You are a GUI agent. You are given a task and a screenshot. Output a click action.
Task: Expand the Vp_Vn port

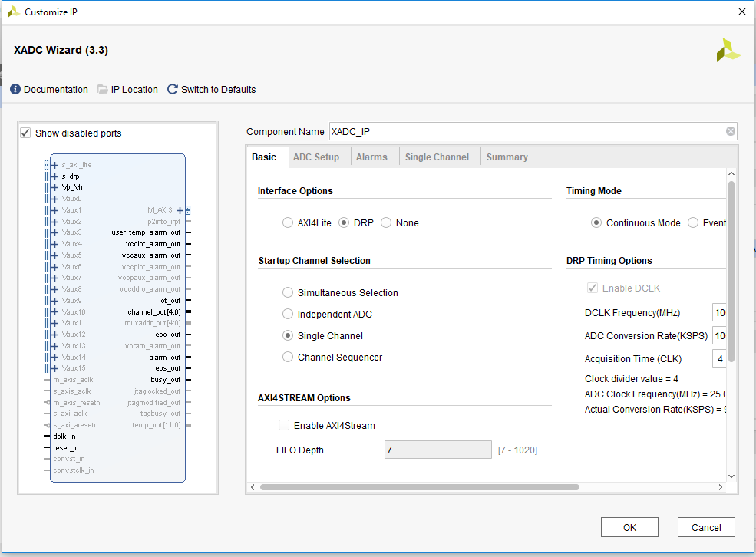point(55,187)
